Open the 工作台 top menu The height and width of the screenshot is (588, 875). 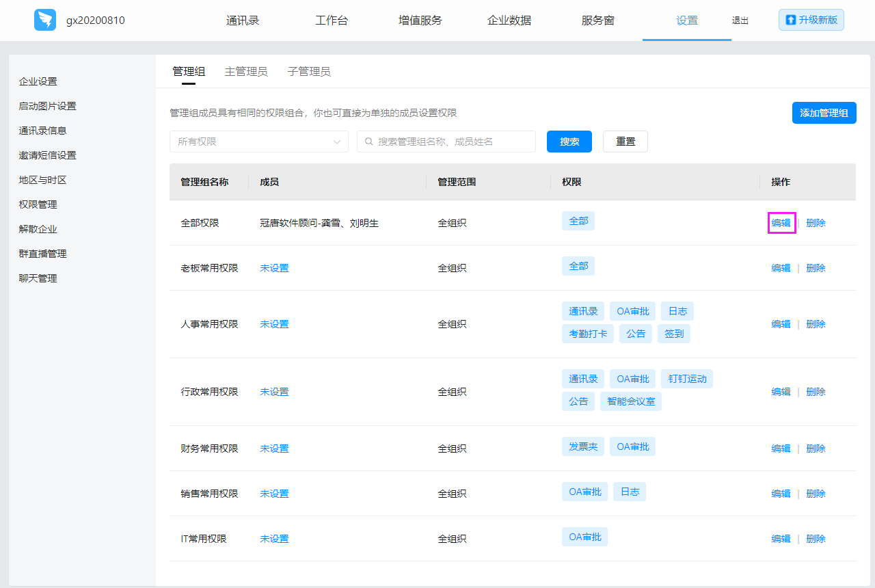tap(332, 21)
